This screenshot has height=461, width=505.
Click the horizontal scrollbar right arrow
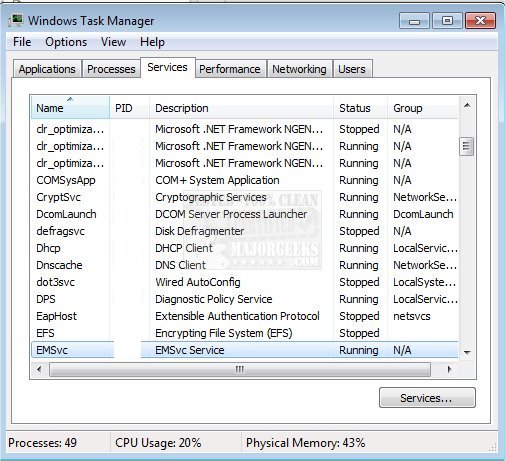click(450, 369)
